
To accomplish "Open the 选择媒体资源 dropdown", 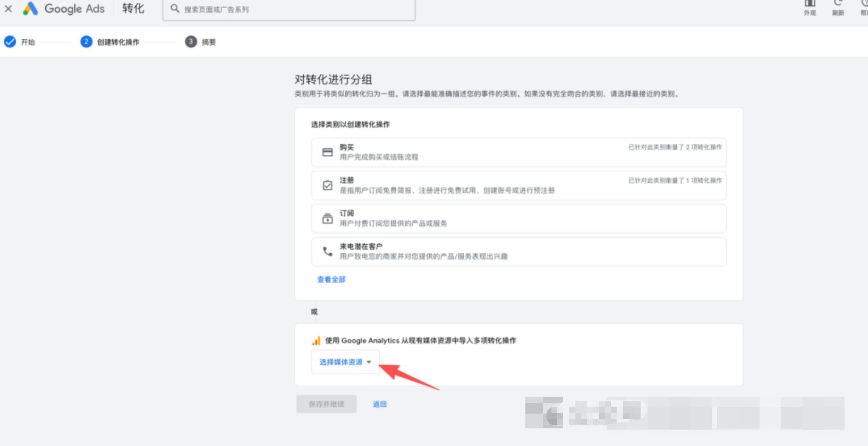I will (345, 362).
